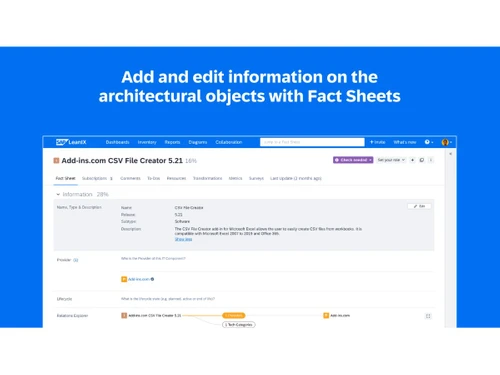Screen dimensions: 500x375
Task: Click the Invite button
Action: click(x=377, y=142)
